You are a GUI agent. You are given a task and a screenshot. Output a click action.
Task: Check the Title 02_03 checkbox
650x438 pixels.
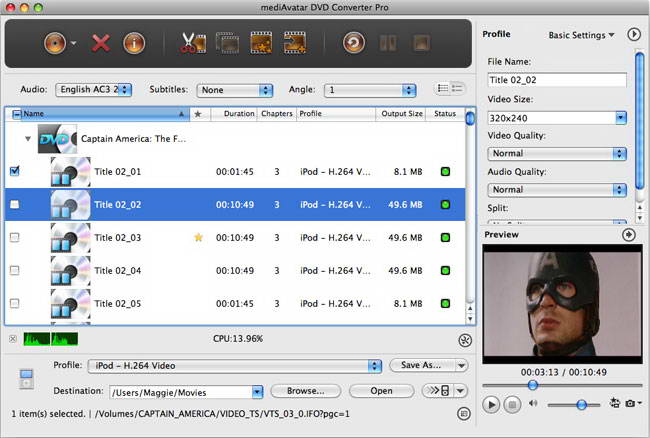[14, 238]
